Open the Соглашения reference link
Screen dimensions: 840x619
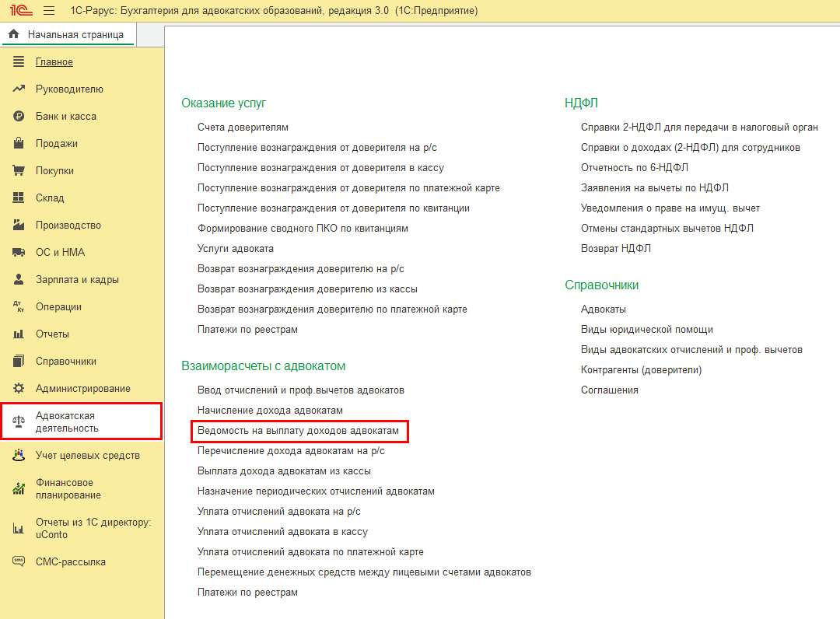coord(609,390)
